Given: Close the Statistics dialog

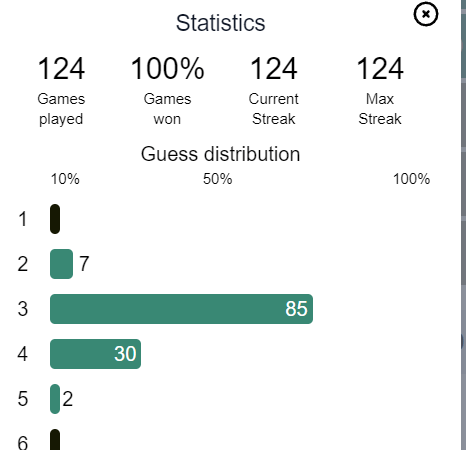Looking at the screenshot, I should [x=426, y=14].
